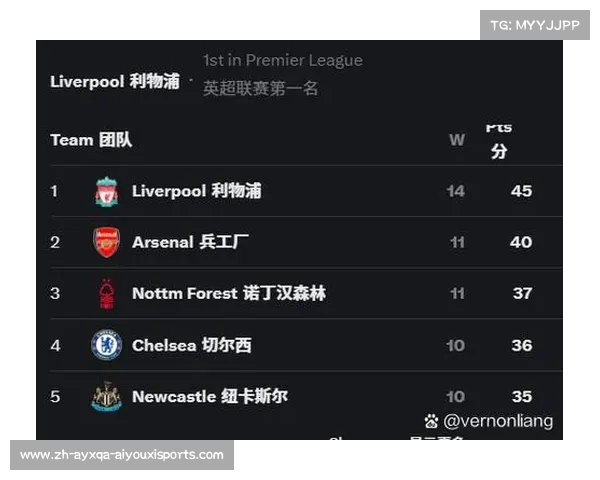Click the Liverpool club crest icon
Viewport: 600px width, 480px height.
[106, 191]
